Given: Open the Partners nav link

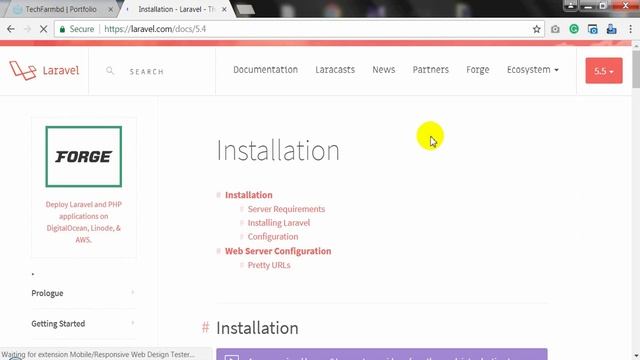Looking at the screenshot, I should [x=431, y=70].
